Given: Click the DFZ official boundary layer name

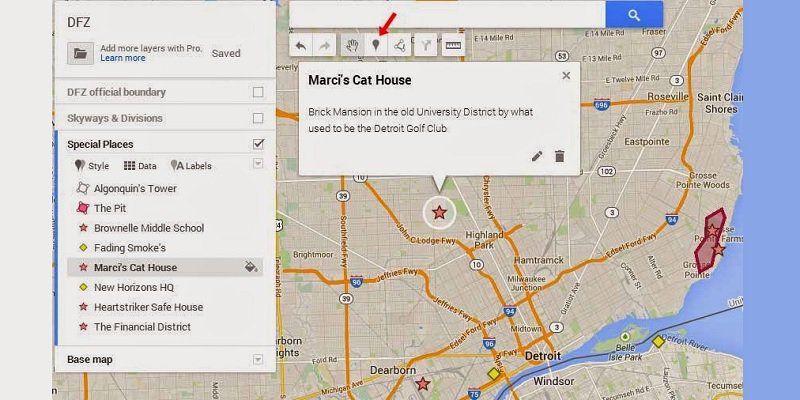Looking at the screenshot, I should pyautogui.click(x=116, y=92).
